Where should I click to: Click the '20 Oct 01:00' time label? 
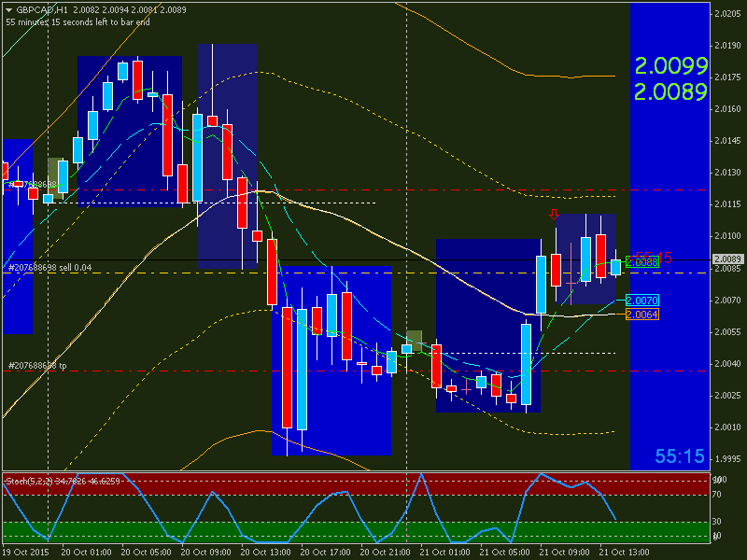pos(86,553)
